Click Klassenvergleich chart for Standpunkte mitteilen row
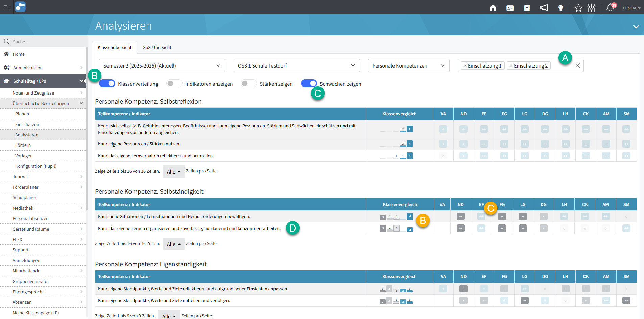 click(396, 300)
